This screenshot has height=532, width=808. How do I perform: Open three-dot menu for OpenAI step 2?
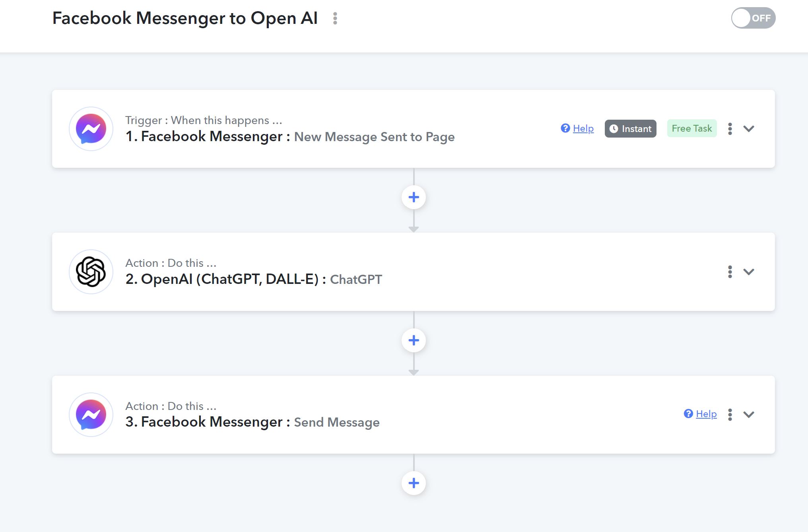click(x=730, y=272)
